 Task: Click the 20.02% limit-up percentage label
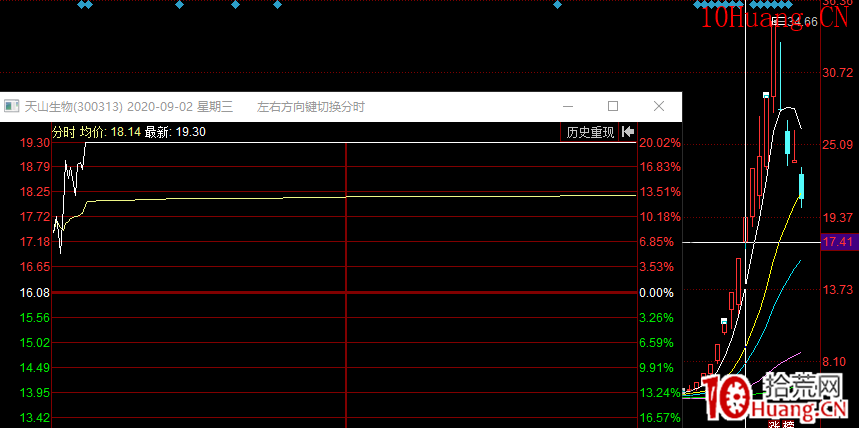(660, 143)
